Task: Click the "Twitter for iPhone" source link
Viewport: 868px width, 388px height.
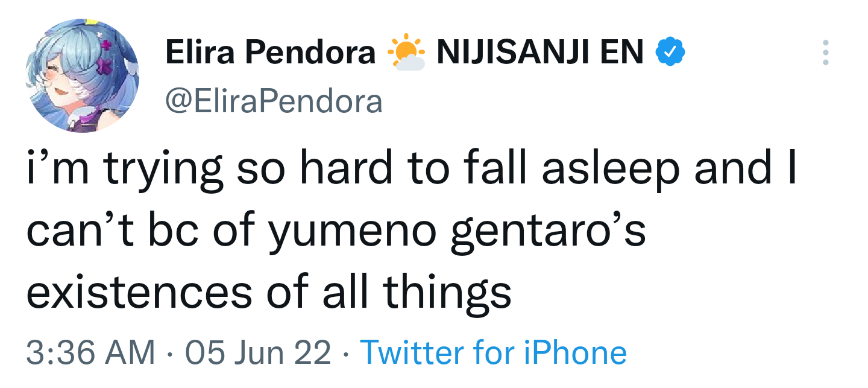Action: point(493,352)
